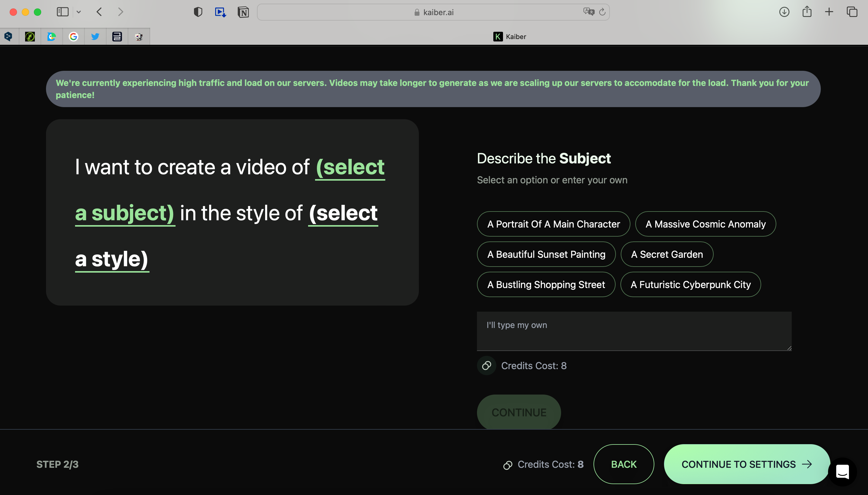Click the Notion web clipper extension icon

coord(243,12)
